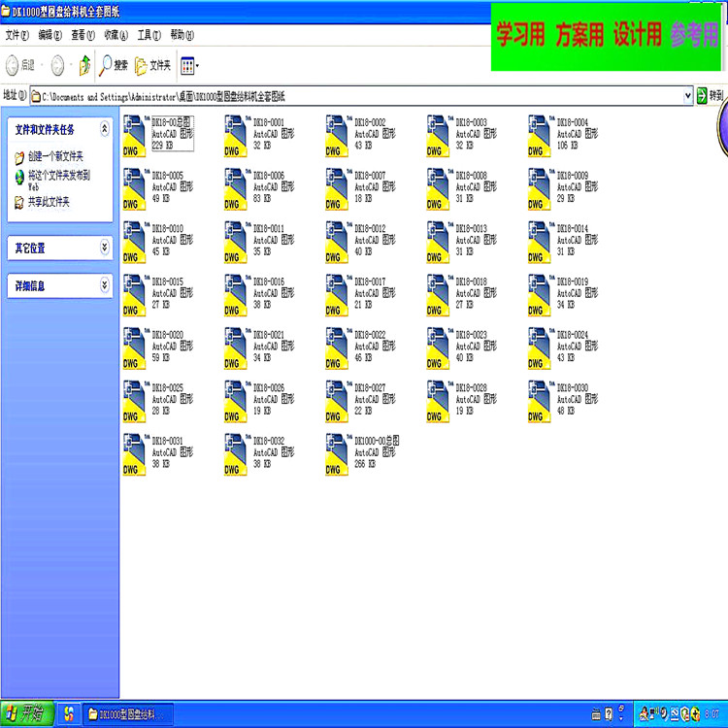728x728 pixels.
Task: Select the DK18-0009 DWG file icon
Action: [x=539, y=189]
